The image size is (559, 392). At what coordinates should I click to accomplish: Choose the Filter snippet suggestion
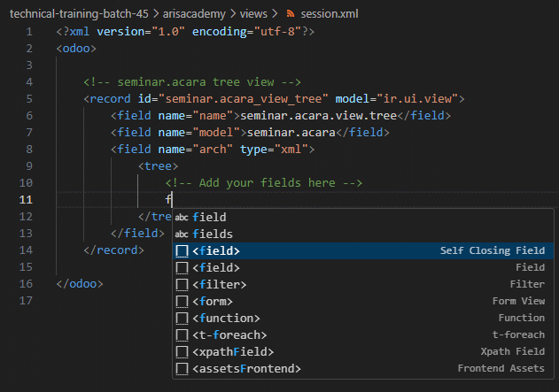[x=363, y=284]
